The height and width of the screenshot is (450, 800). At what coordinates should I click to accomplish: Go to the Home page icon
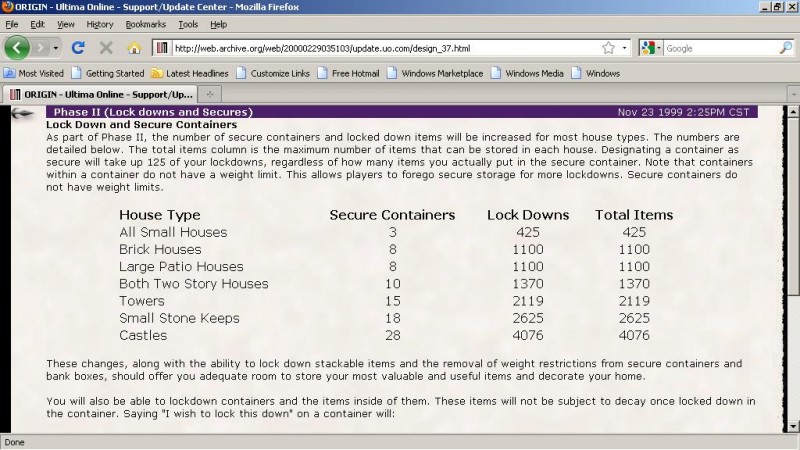[x=134, y=48]
